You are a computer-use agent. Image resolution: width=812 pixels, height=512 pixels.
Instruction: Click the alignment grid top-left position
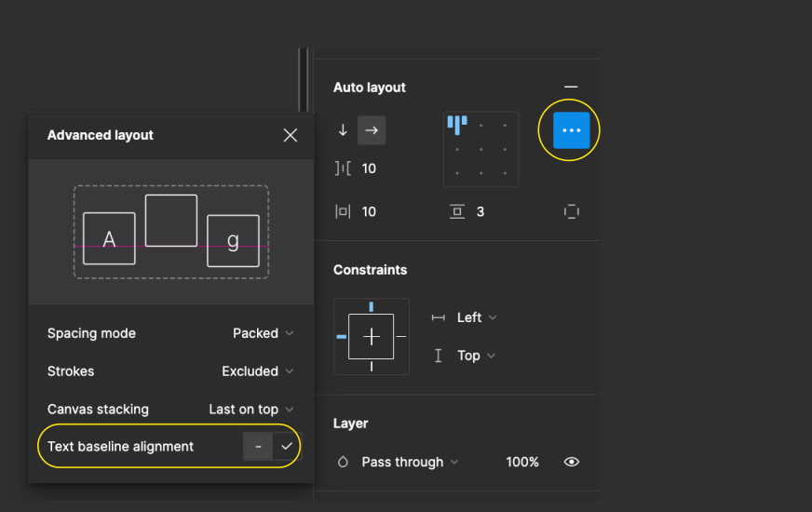[x=457, y=124]
